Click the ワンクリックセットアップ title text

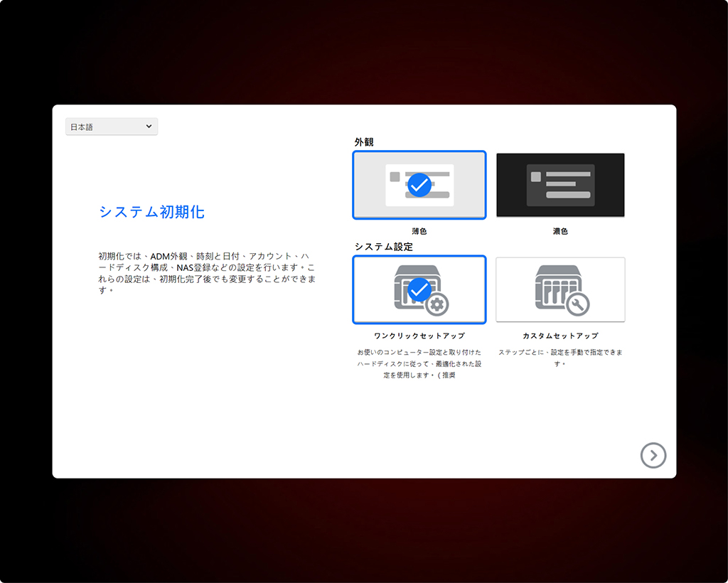[x=419, y=336]
